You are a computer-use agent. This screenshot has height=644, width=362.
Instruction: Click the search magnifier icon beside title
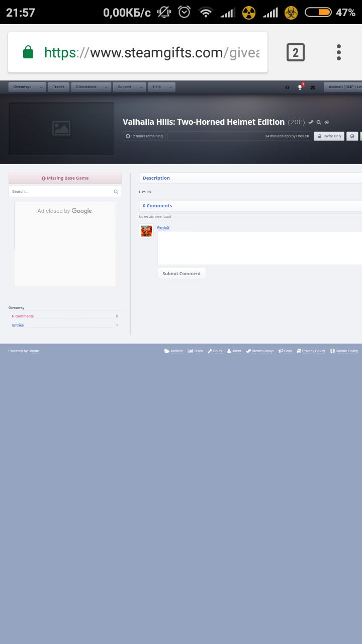click(319, 122)
